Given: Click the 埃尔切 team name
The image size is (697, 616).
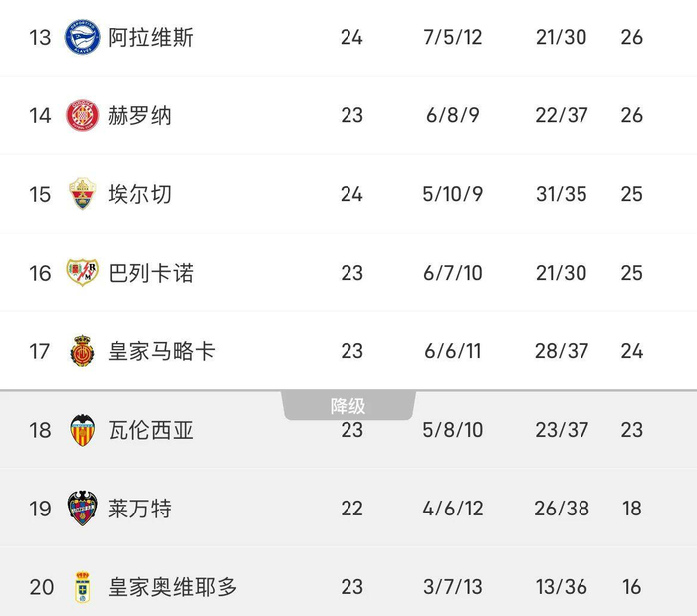Looking at the screenshot, I should (x=139, y=194).
